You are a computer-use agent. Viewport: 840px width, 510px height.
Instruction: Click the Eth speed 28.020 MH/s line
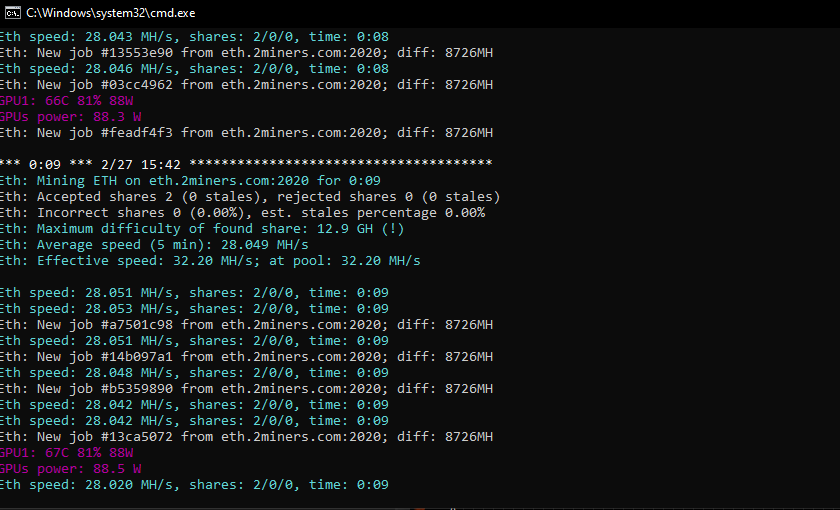[x=194, y=485]
